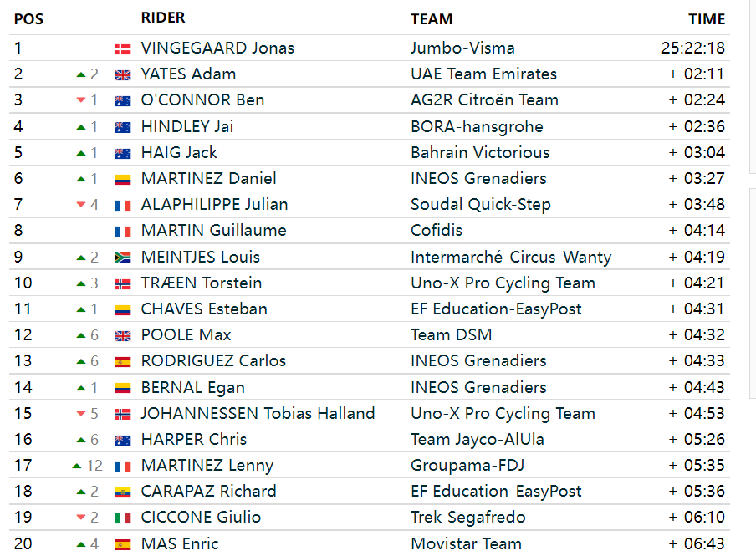Click the Norwegian flag beside Træen Torstein
This screenshot has width=756, height=556.
click(x=122, y=284)
